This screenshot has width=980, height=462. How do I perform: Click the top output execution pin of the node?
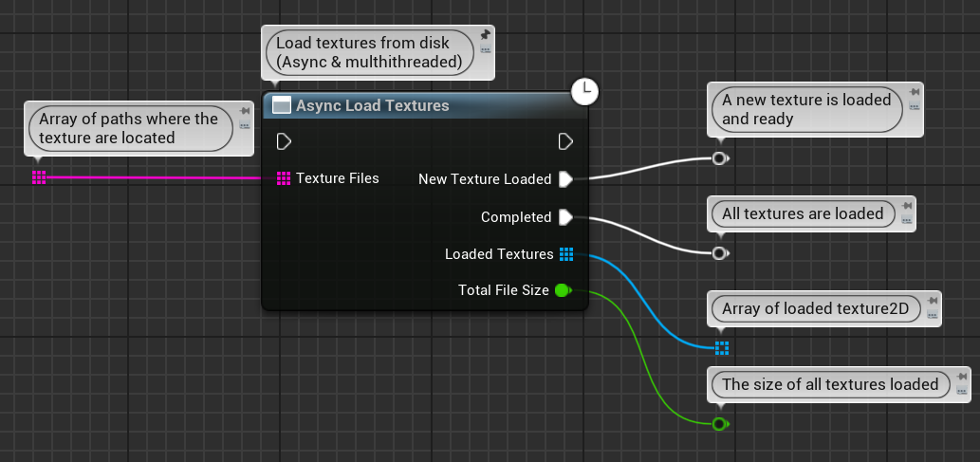point(565,142)
